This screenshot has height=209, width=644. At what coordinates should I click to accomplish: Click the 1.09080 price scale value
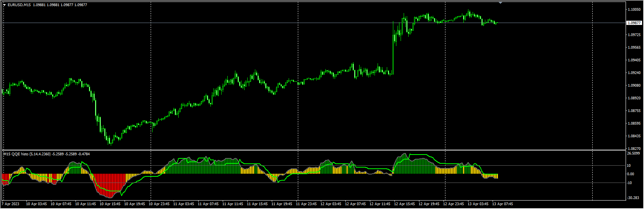(x=634, y=86)
